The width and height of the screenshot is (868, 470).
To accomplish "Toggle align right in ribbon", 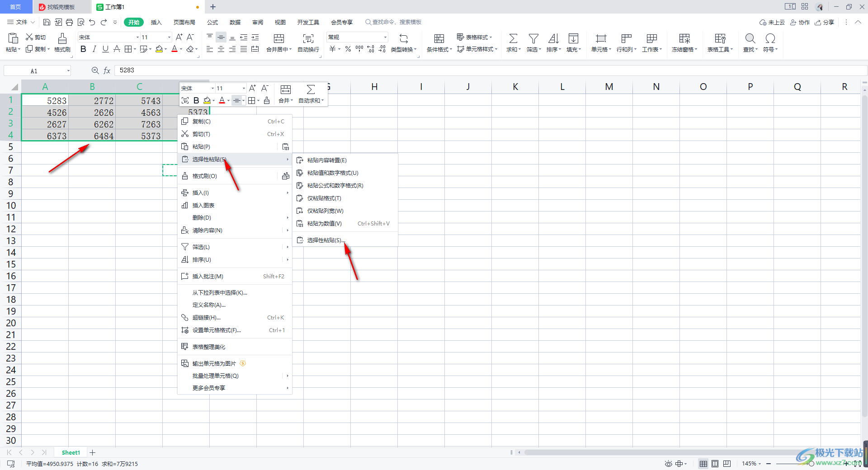I will coord(232,49).
